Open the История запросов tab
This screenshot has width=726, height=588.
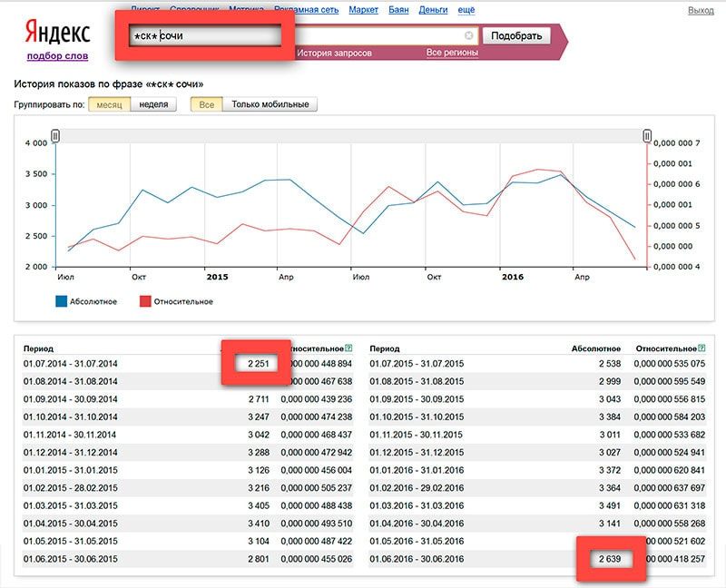click(x=334, y=53)
